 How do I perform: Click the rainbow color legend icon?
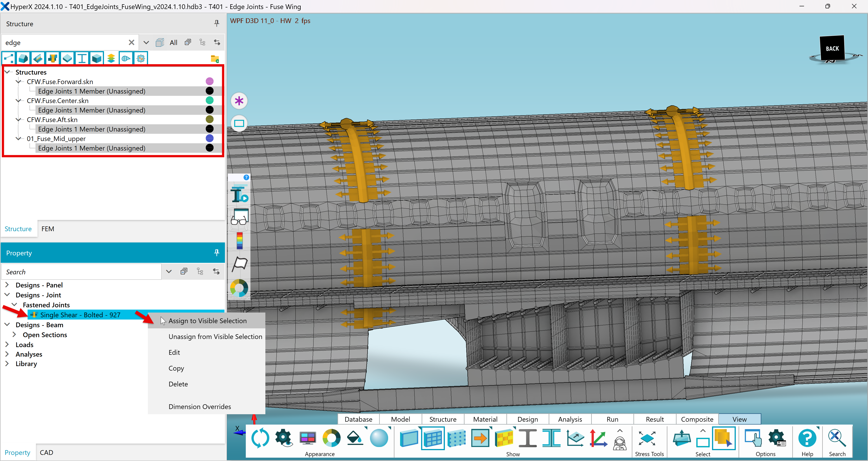click(240, 241)
